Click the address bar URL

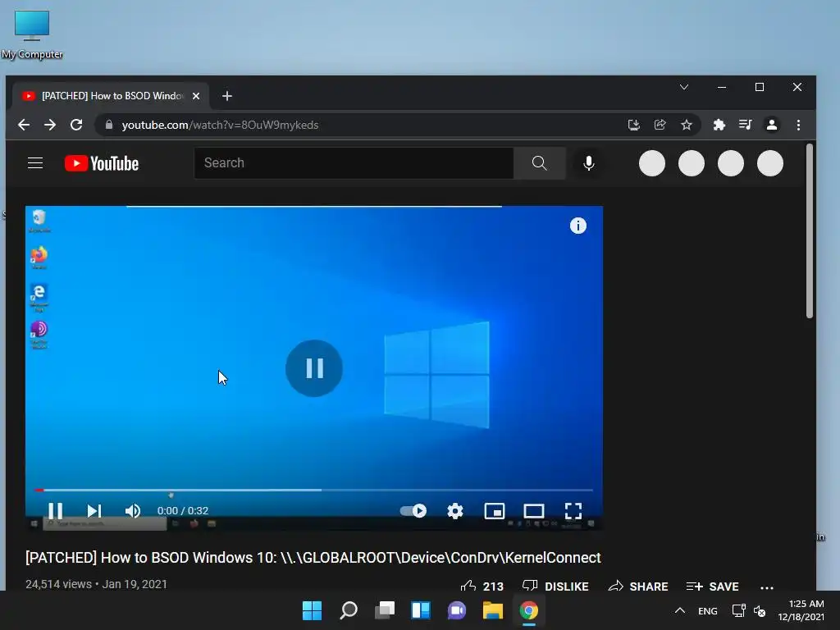220,125
